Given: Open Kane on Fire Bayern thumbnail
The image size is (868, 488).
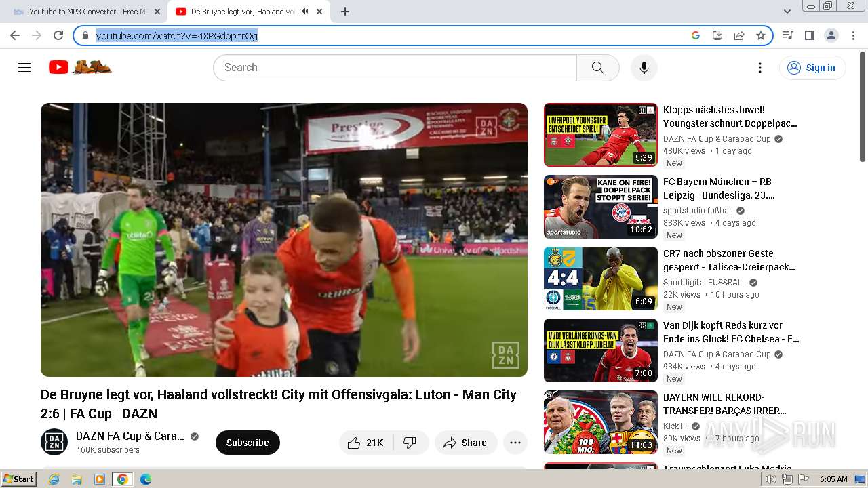Looking at the screenshot, I should coord(601,207).
